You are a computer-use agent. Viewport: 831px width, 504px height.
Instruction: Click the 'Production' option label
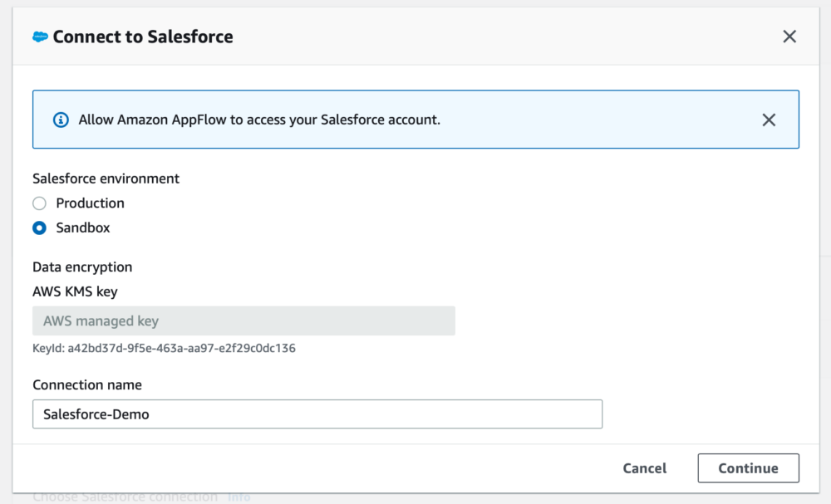click(x=90, y=203)
